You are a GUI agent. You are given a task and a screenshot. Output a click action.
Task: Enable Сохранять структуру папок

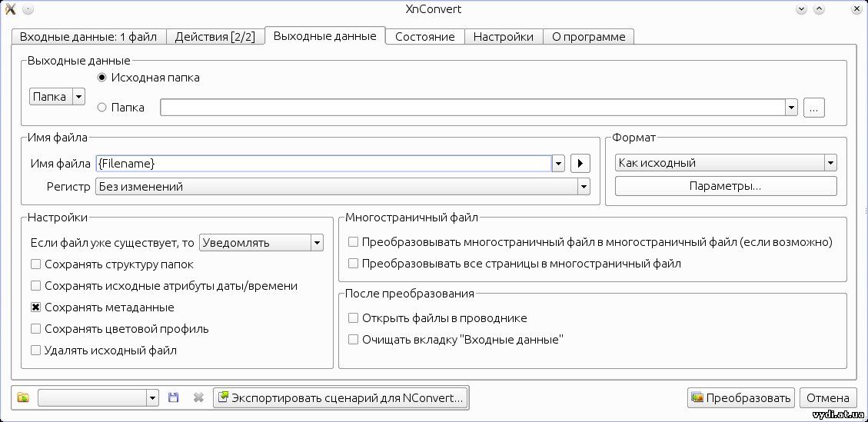pos(36,264)
